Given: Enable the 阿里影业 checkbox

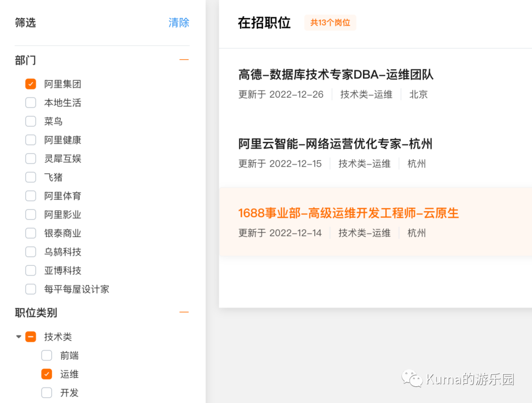Looking at the screenshot, I should pyautogui.click(x=31, y=215).
